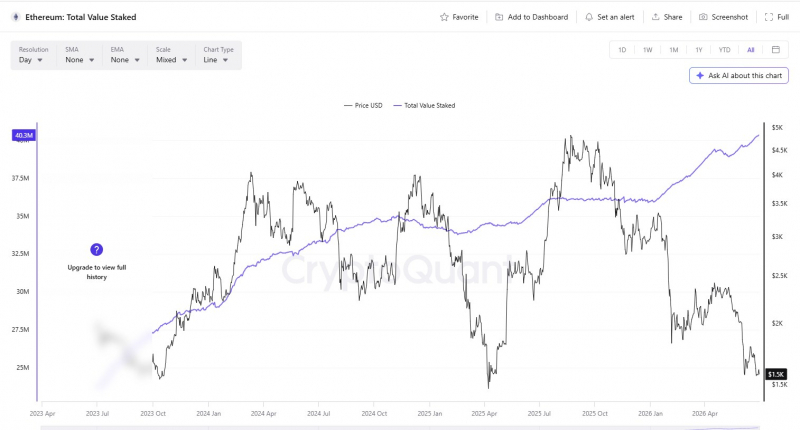This screenshot has height=430, width=800.
Task: Click the Set an alert bell icon
Action: [x=589, y=17]
